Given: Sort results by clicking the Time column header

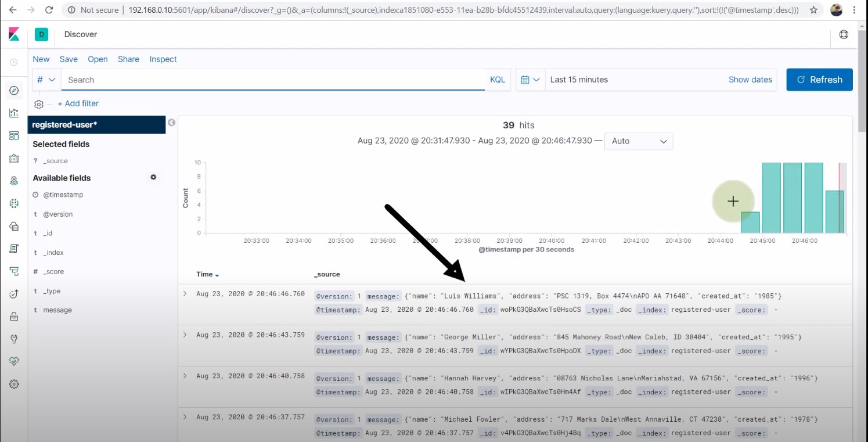Looking at the screenshot, I should pos(204,274).
